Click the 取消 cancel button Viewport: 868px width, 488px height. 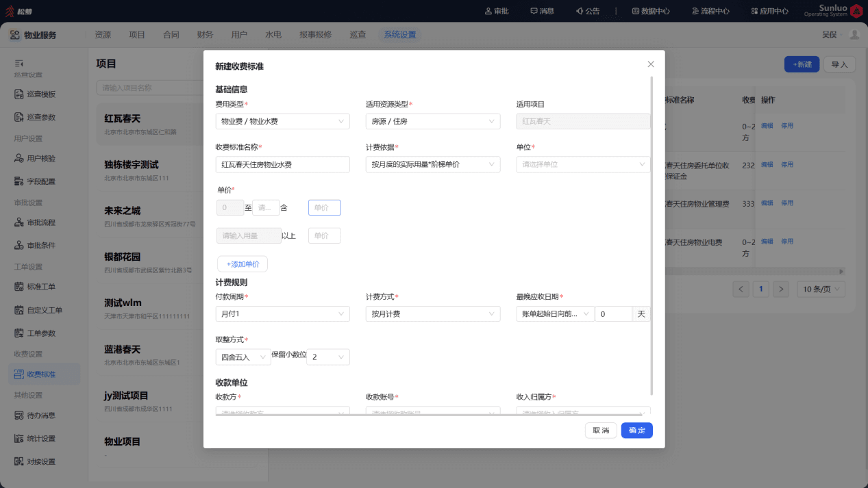(x=601, y=431)
